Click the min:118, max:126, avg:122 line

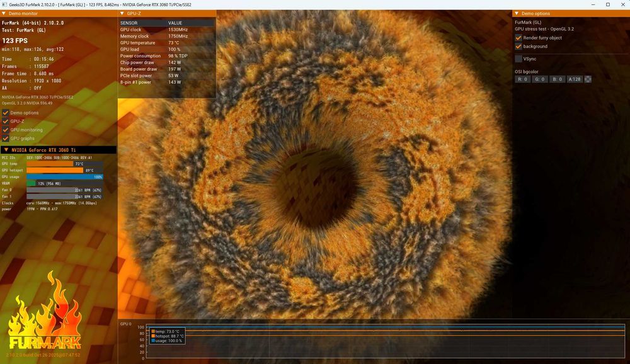tap(33, 49)
